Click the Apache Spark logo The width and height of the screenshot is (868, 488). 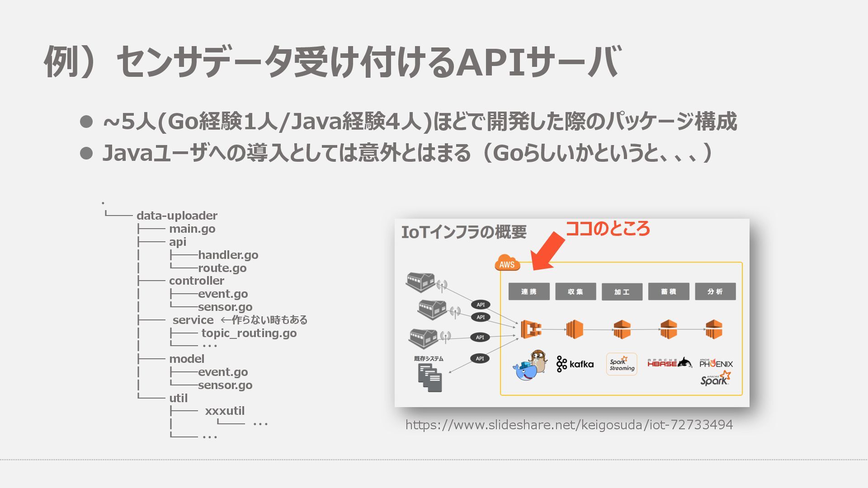(x=715, y=379)
